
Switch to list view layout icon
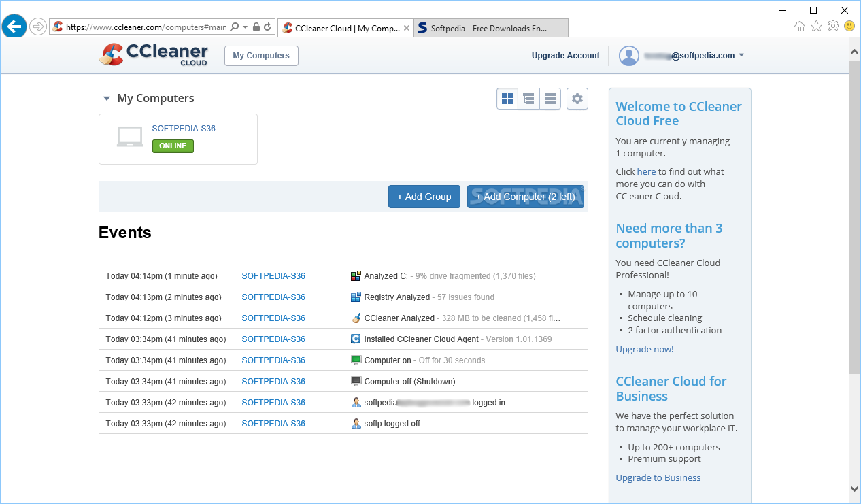pos(550,99)
